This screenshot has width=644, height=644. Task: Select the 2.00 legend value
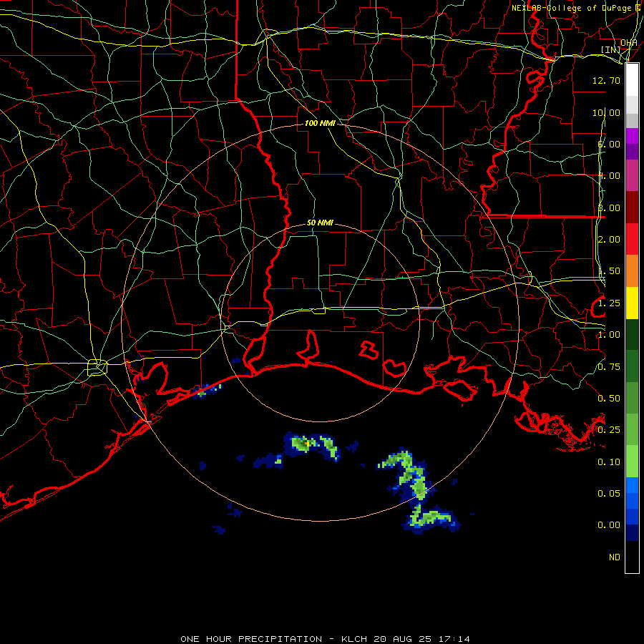(x=609, y=240)
